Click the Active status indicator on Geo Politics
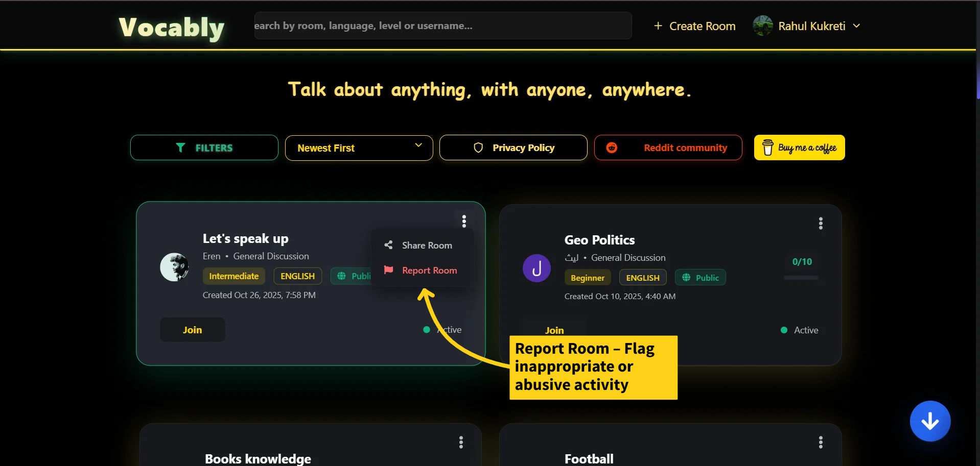 [x=783, y=330]
